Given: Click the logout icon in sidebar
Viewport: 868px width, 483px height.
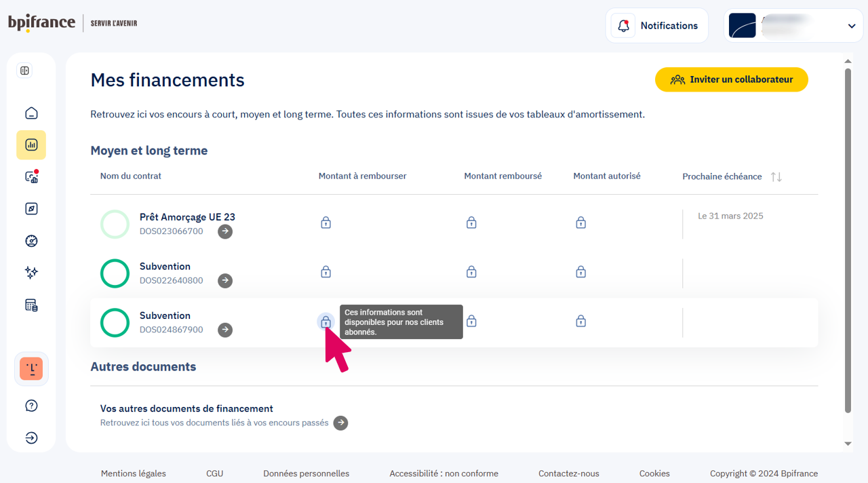Looking at the screenshot, I should (x=31, y=438).
